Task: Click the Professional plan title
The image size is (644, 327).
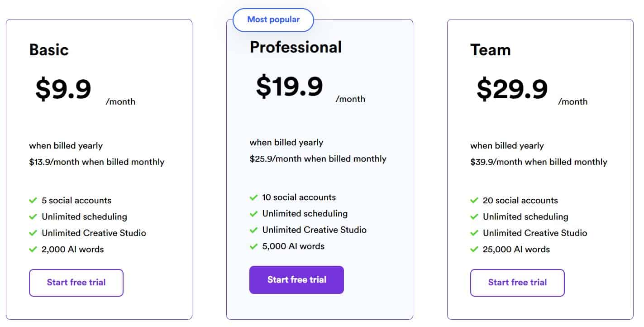Action: (x=295, y=47)
